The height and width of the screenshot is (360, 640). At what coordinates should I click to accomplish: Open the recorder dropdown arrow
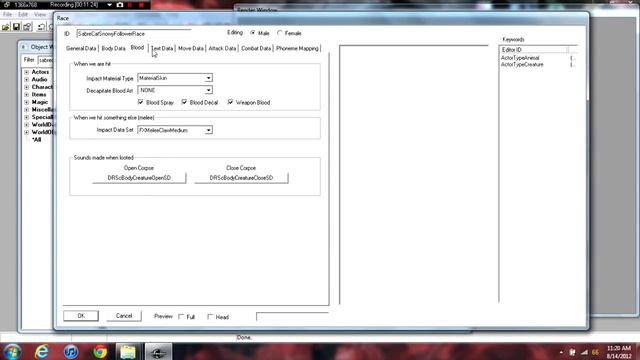coord(109,5)
